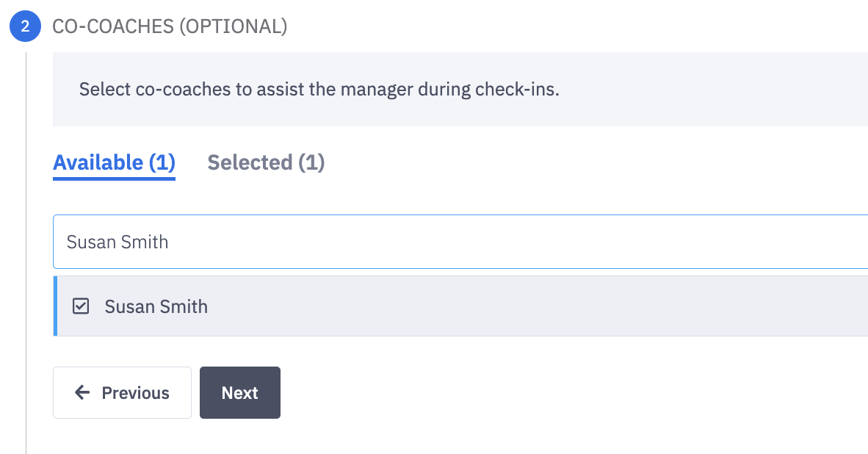Open the Available (1) tab
Screen dimensions: 868x454
tap(113, 162)
